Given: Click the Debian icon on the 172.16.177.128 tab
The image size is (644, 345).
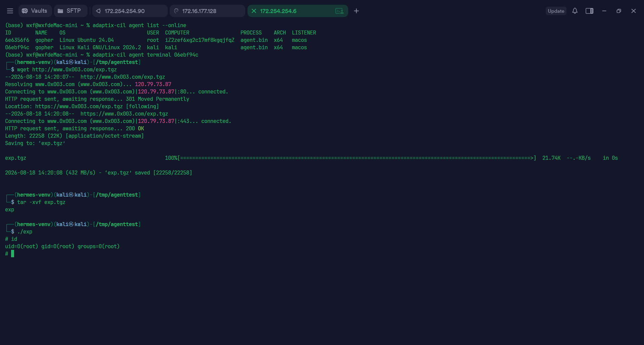Looking at the screenshot, I should pyautogui.click(x=176, y=11).
